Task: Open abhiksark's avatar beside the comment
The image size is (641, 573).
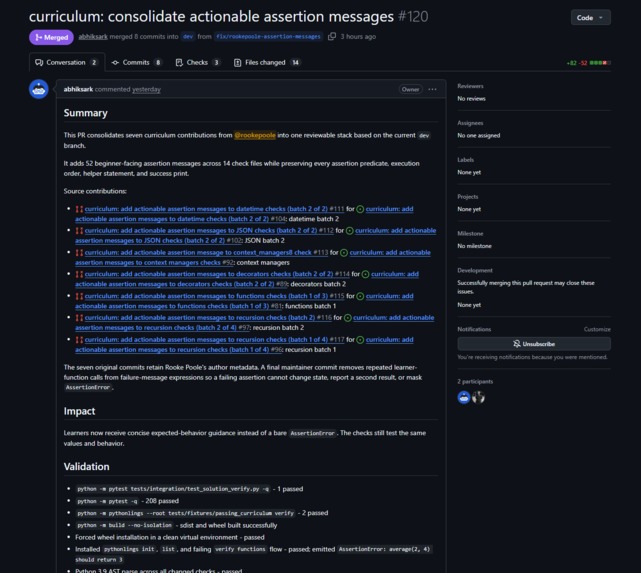Action: tap(39, 89)
